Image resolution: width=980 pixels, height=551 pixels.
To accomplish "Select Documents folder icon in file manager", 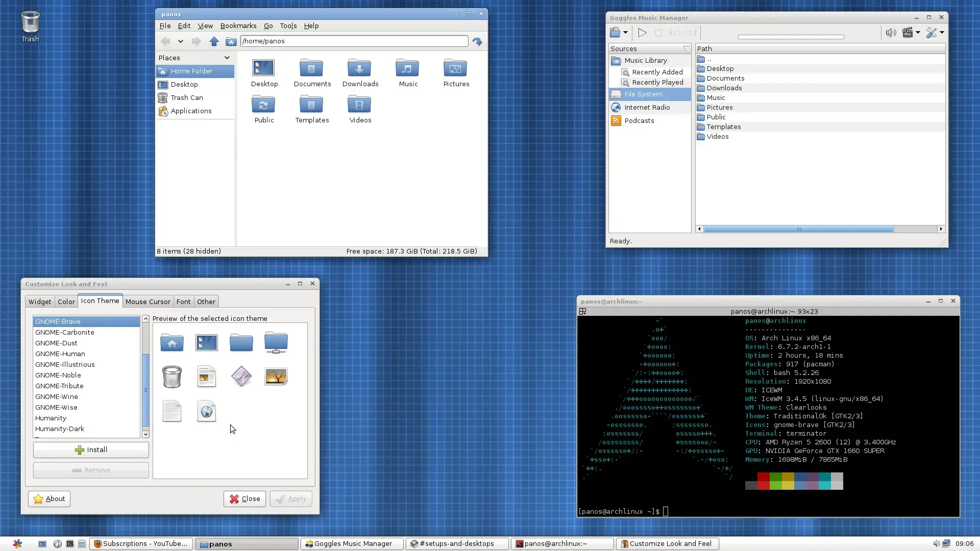I will [x=312, y=73].
